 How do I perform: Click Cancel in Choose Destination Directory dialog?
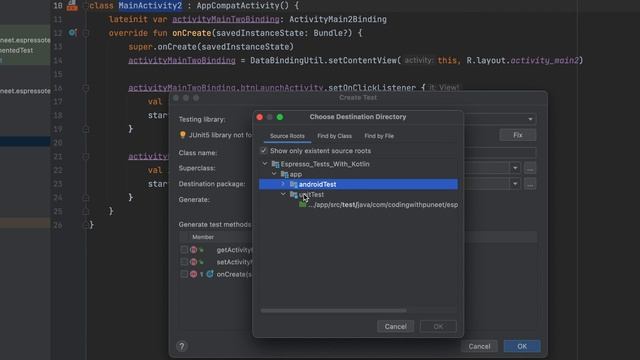pyautogui.click(x=395, y=327)
